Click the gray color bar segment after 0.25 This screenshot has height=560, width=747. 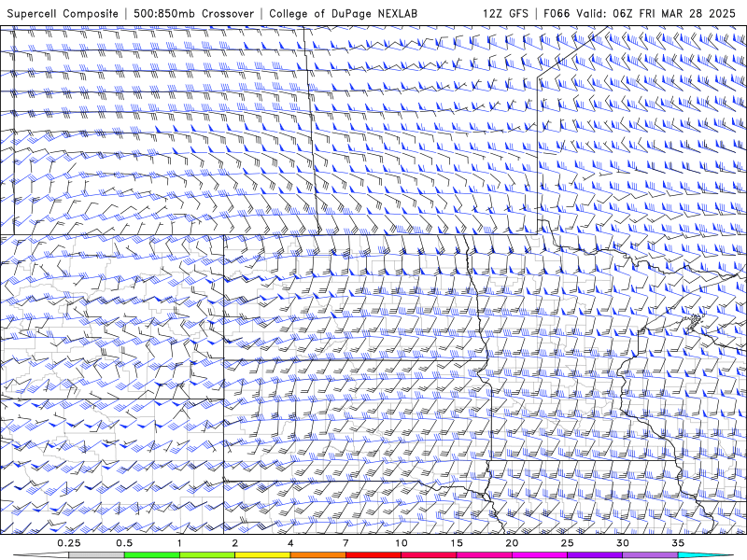97,555
